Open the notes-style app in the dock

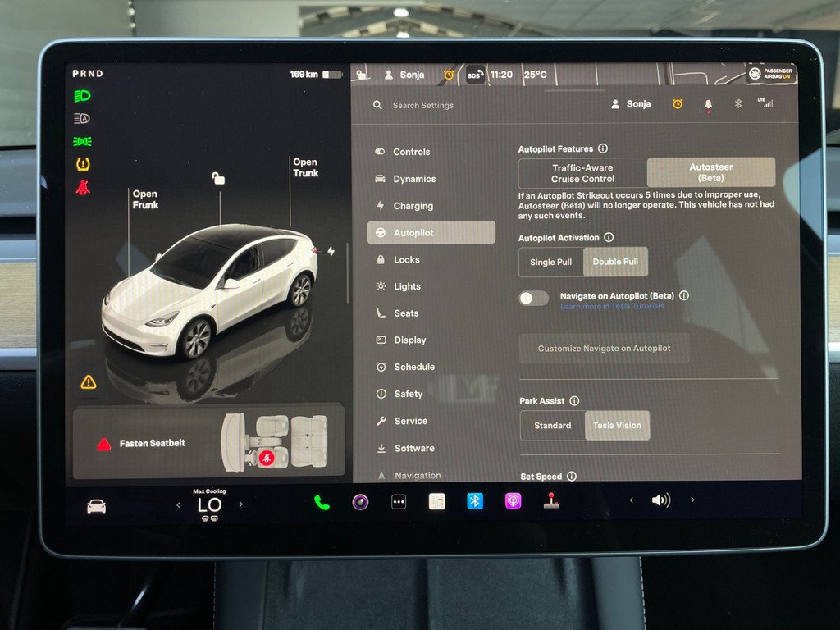[436, 501]
